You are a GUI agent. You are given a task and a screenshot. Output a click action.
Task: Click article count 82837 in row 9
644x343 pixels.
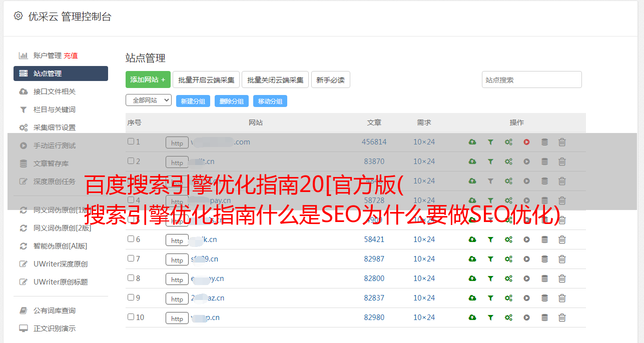tap(374, 298)
